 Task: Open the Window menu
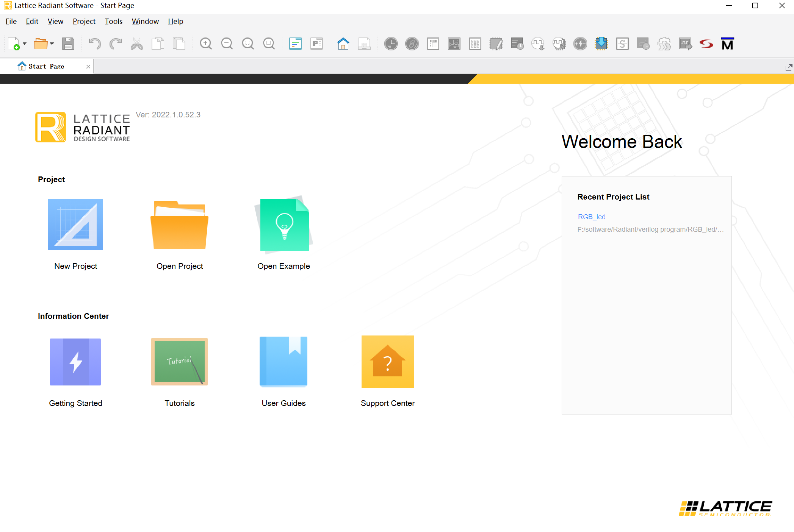coord(145,22)
